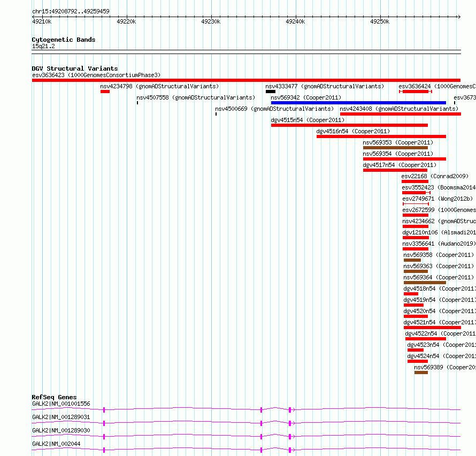Open GALK2|NM_001001556 transcript label
This screenshot has height=456, width=476.
click(x=61, y=404)
